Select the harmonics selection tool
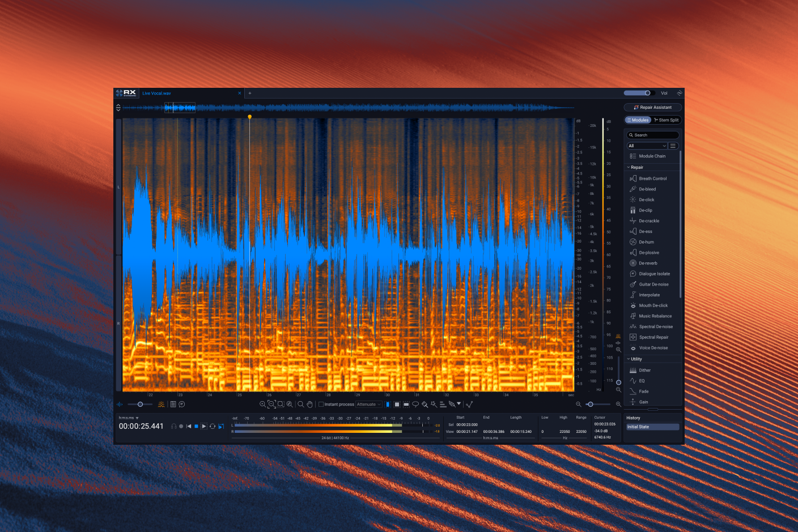 (443, 404)
